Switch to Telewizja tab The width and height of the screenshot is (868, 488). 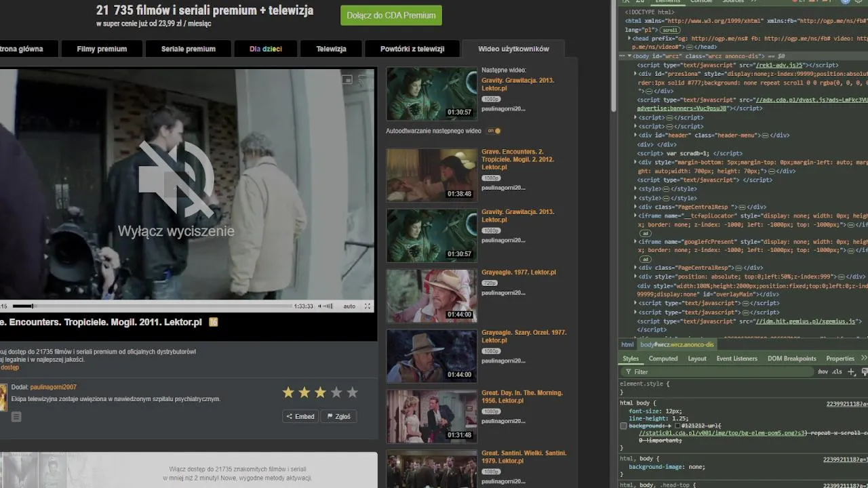331,49
